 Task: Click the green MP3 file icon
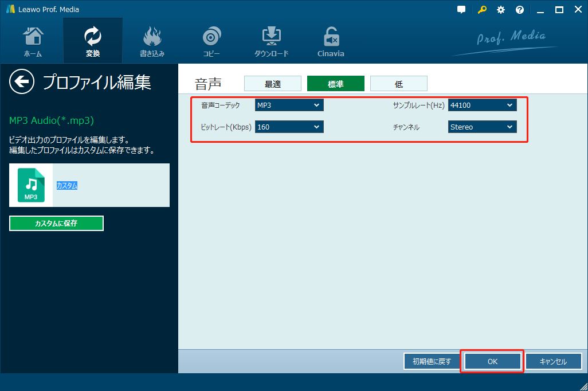click(x=31, y=185)
